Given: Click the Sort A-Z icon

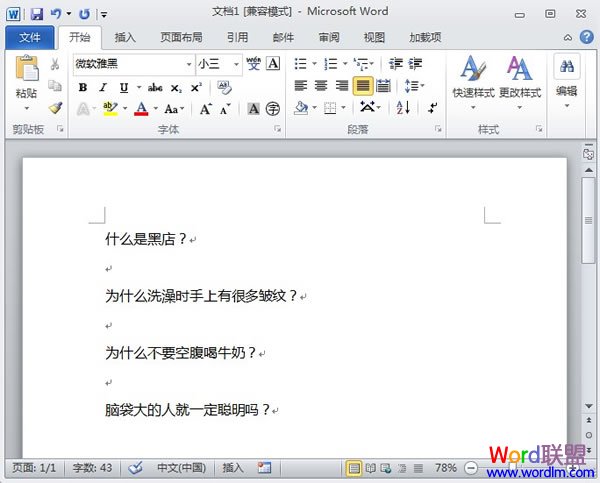Looking at the screenshot, I should (403, 108).
